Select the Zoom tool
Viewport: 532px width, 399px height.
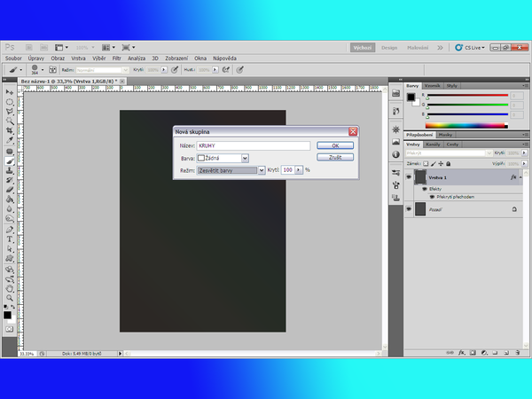[x=9, y=298]
